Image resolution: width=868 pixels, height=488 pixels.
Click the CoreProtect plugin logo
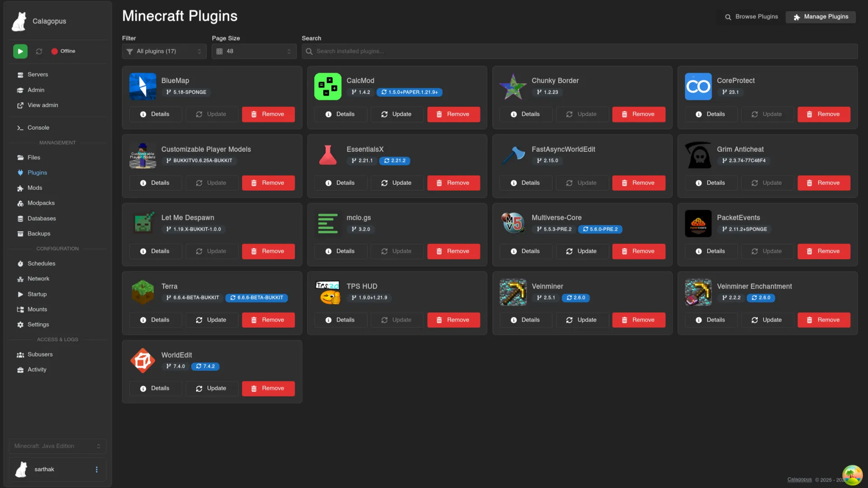698,86
